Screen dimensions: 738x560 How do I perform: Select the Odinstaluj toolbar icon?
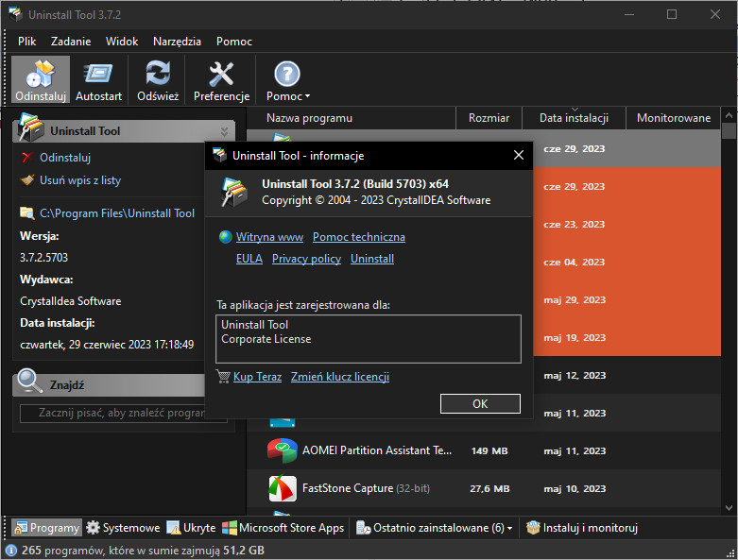point(41,80)
